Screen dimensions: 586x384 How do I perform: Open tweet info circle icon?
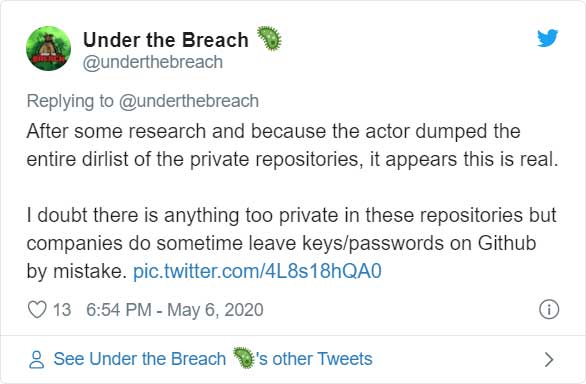549,310
